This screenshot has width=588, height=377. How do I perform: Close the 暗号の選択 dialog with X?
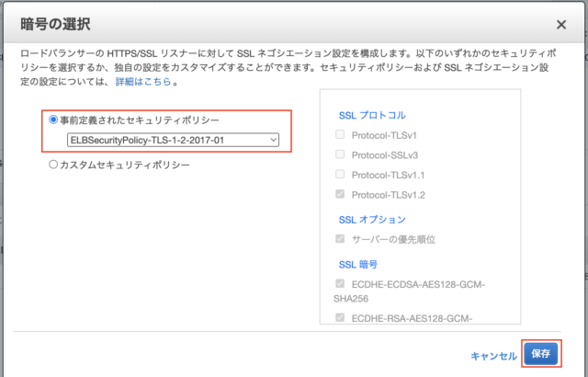click(x=561, y=25)
